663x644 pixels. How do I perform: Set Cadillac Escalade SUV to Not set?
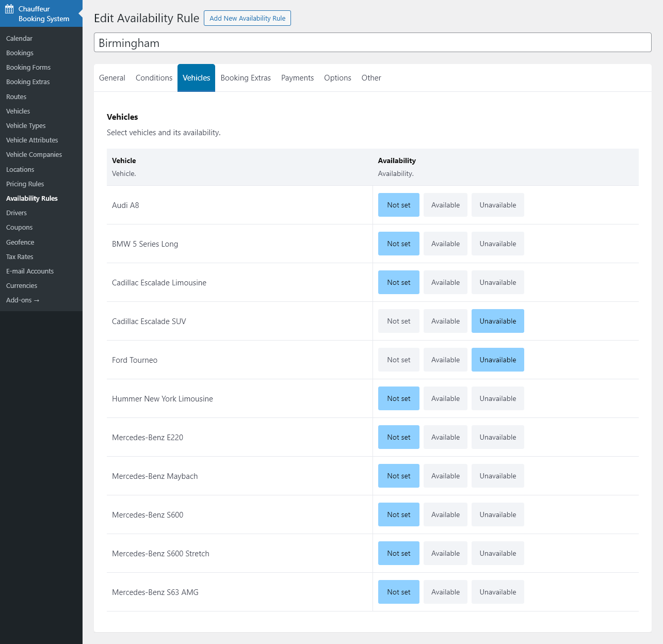tap(398, 321)
